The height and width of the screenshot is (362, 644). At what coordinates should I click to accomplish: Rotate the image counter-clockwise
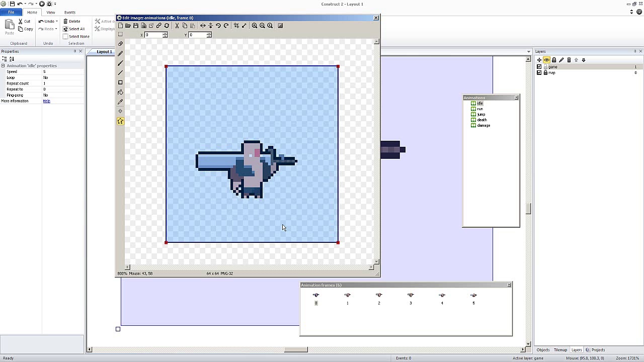tap(218, 26)
